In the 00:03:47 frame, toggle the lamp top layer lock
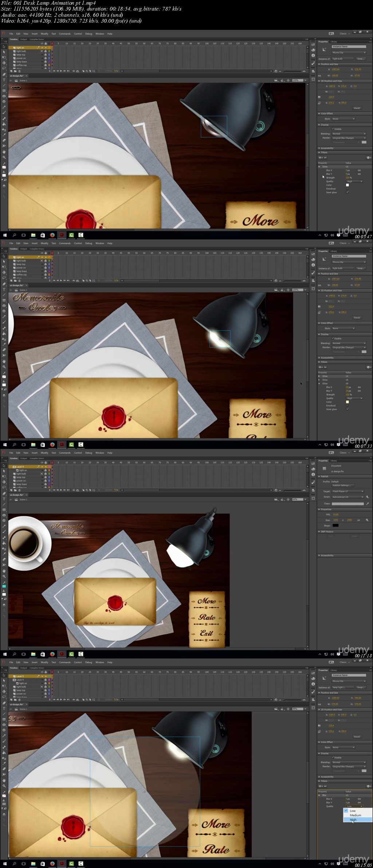The height and width of the screenshot is (868, 373). pyautogui.click(x=45, y=55)
